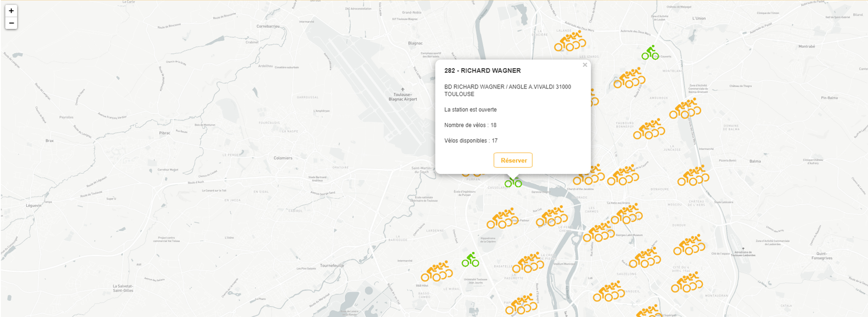Image resolution: width=868 pixels, height=317 pixels.
Task: Zoom in with the plus button
Action: point(11,11)
